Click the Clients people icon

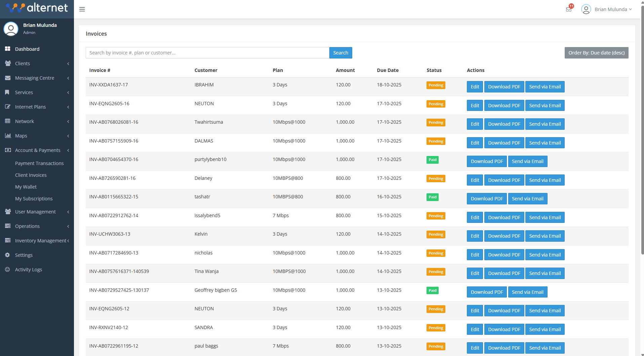[8, 64]
